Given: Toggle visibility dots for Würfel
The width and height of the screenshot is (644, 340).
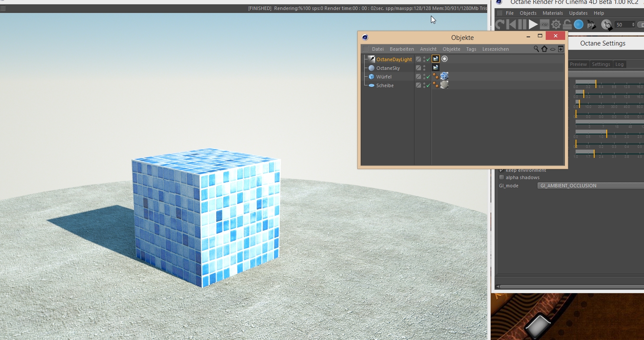Looking at the screenshot, I should click(x=424, y=77).
